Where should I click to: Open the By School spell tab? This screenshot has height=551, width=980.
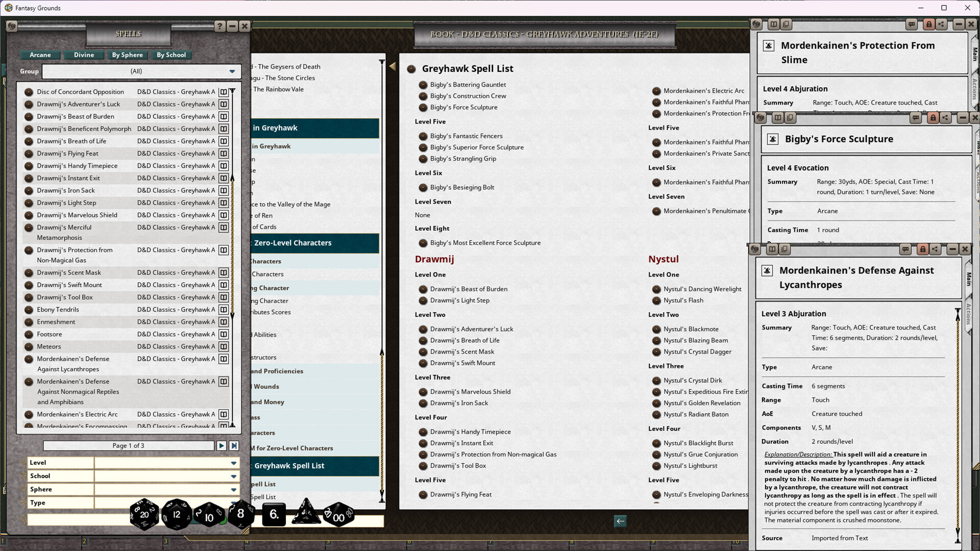[171, 55]
